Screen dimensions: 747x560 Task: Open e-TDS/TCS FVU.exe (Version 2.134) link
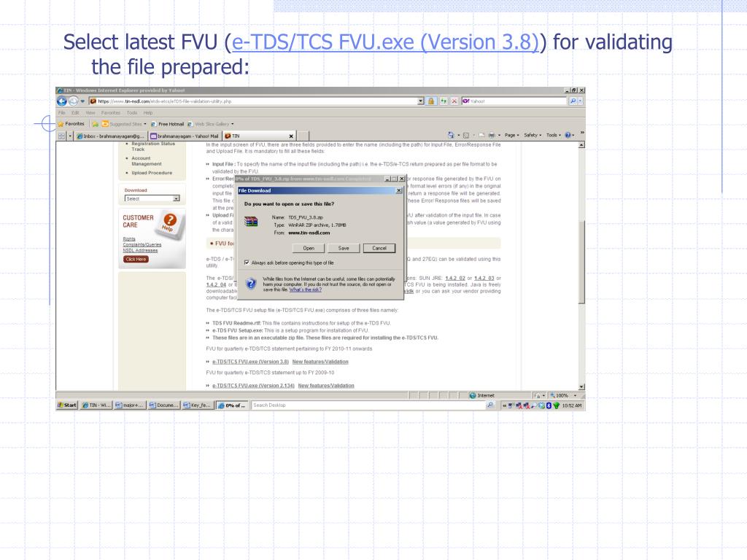(x=253, y=386)
